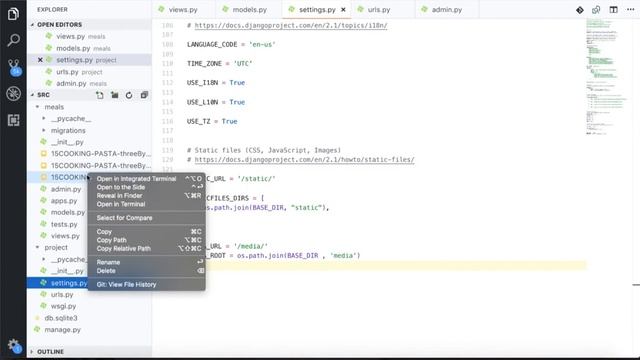Click the LANGUAGE_CODE line in editor

231,44
